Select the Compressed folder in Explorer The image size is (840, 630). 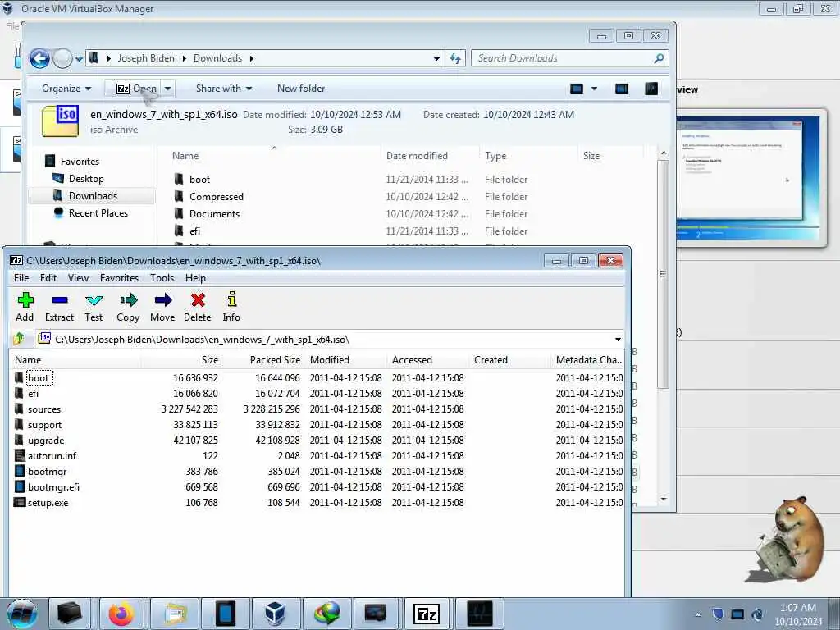point(216,197)
